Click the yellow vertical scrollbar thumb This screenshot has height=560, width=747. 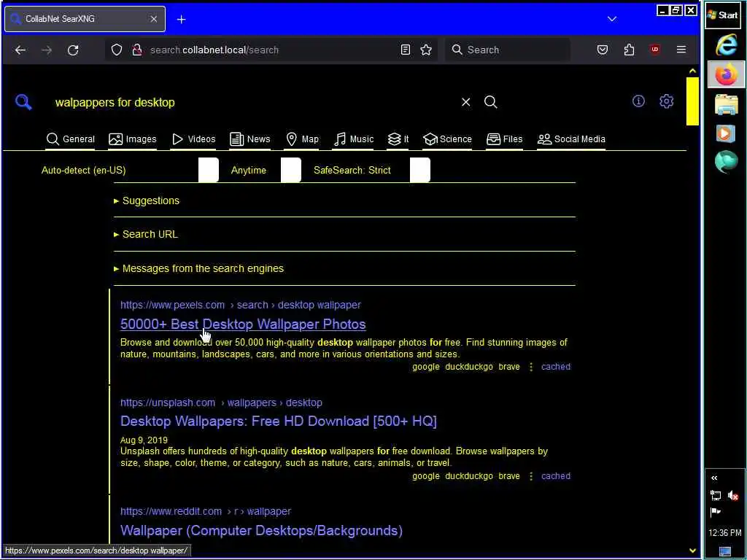click(x=692, y=101)
